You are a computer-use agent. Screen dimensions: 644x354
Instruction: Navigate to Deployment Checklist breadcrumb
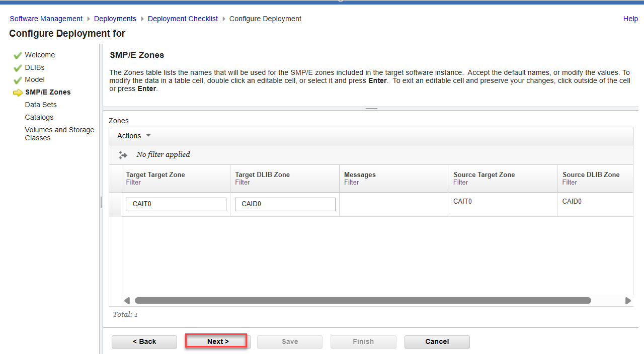pos(183,19)
